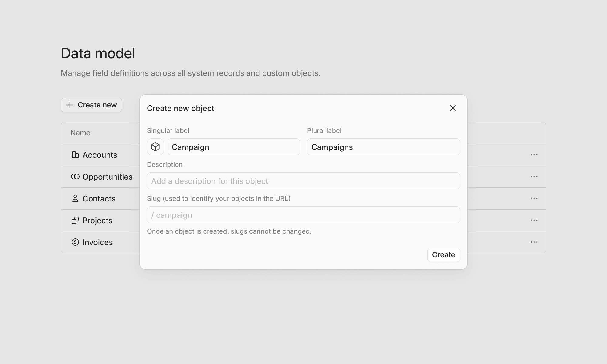Image resolution: width=607 pixels, height=364 pixels.
Task: Dismiss the dialog with the X icon
Action: [453, 108]
